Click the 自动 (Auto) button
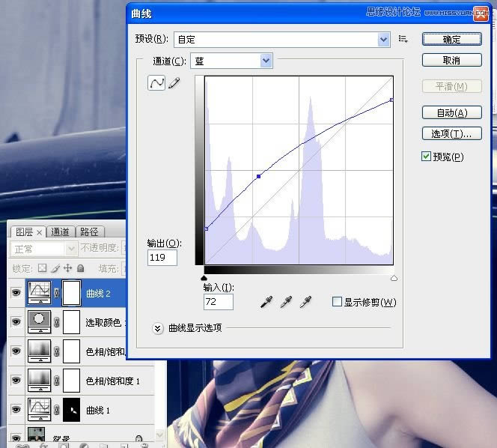Screen dimensions: 497x448 (x=451, y=112)
